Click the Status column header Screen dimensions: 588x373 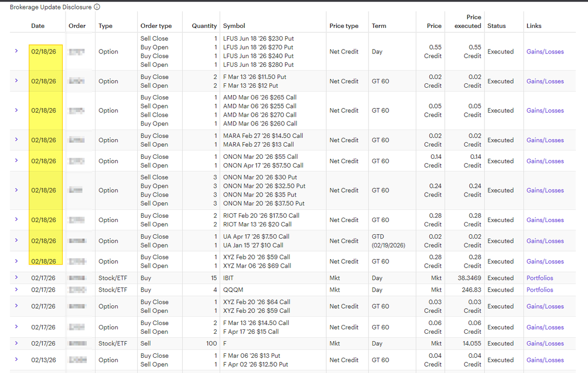(x=496, y=25)
